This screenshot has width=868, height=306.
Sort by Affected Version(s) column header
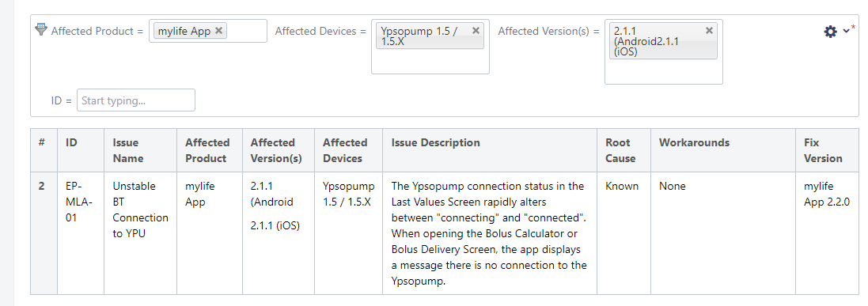pos(276,150)
